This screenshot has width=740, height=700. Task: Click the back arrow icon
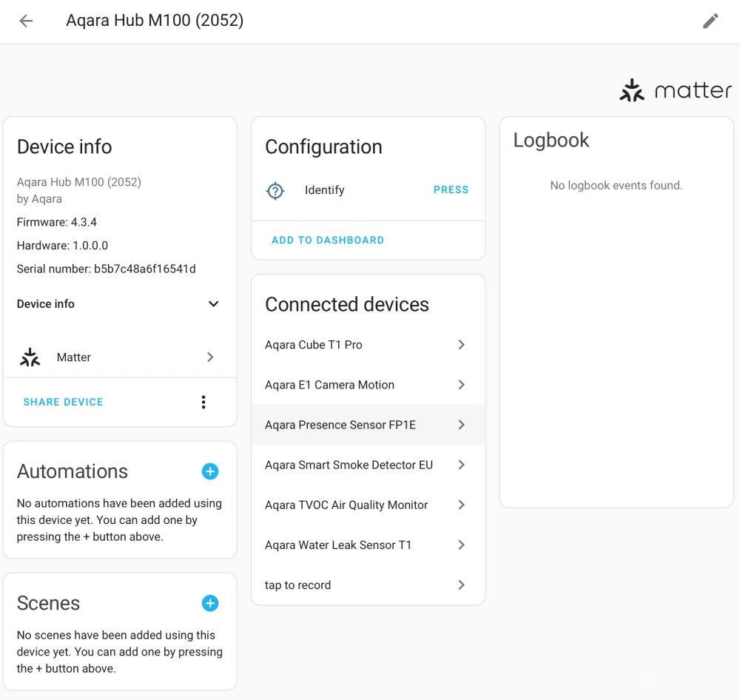tap(26, 21)
